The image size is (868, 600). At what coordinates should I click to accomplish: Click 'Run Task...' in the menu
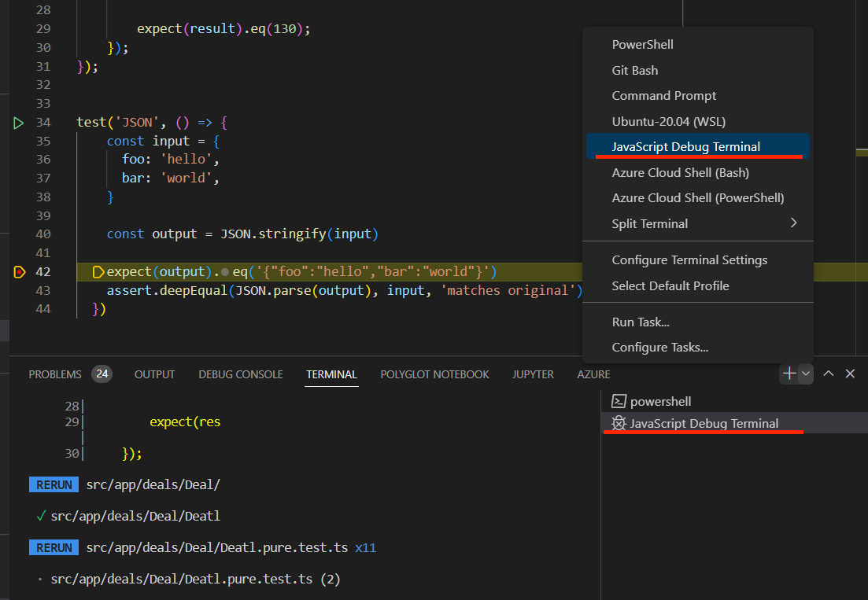639,321
